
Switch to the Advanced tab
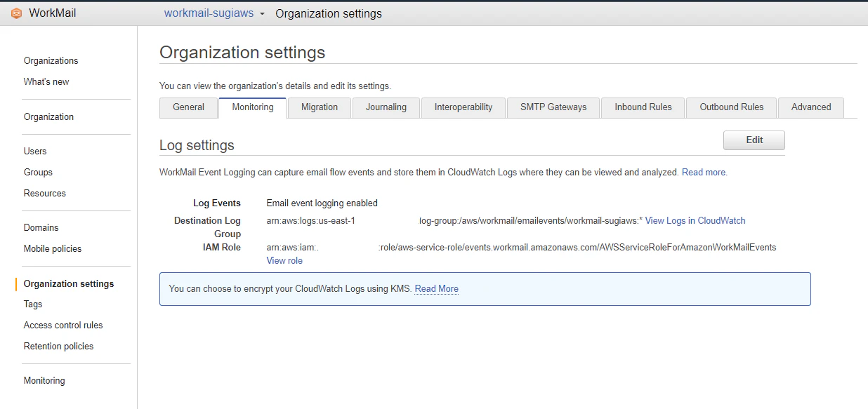pyautogui.click(x=811, y=107)
